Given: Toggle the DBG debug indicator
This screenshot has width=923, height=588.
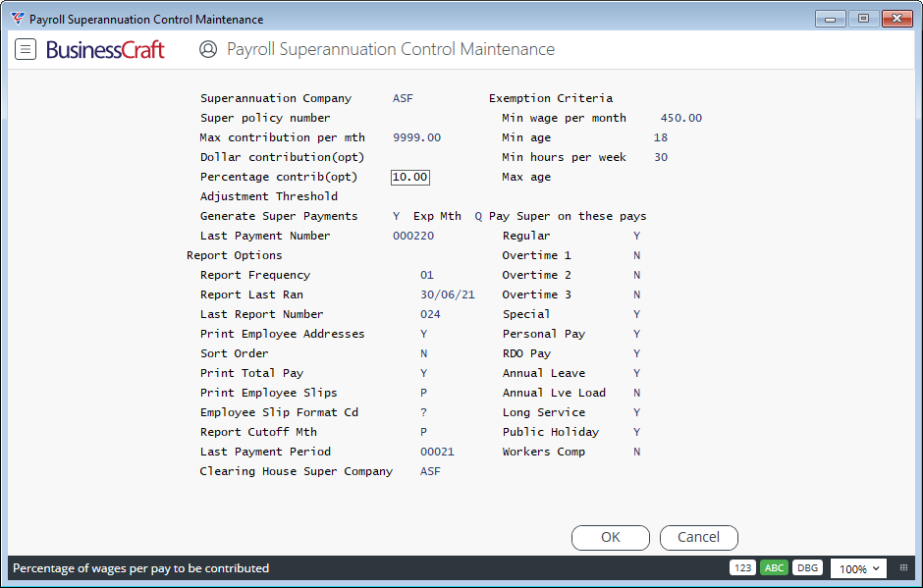Looking at the screenshot, I should click(x=807, y=568).
